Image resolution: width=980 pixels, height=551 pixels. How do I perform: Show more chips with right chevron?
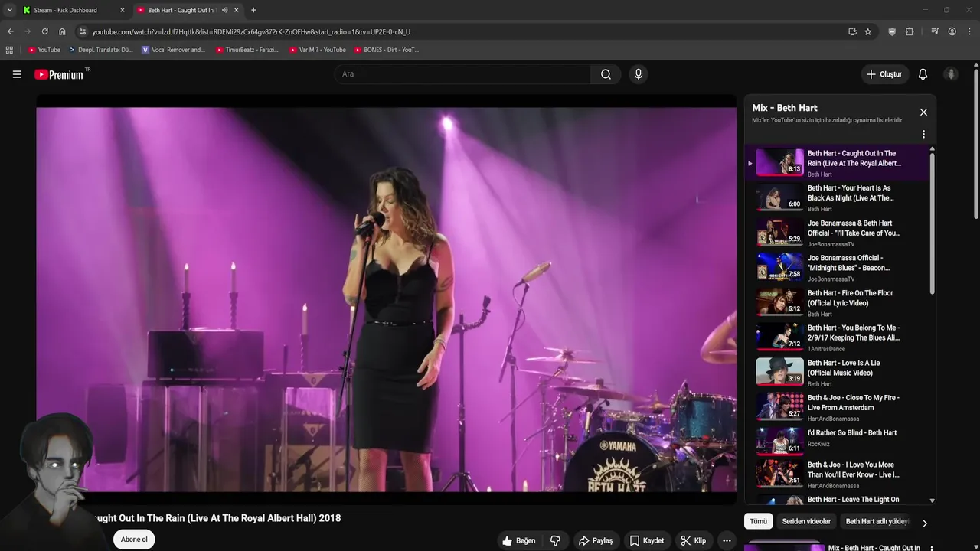pyautogui.click(x=924, y=523)
